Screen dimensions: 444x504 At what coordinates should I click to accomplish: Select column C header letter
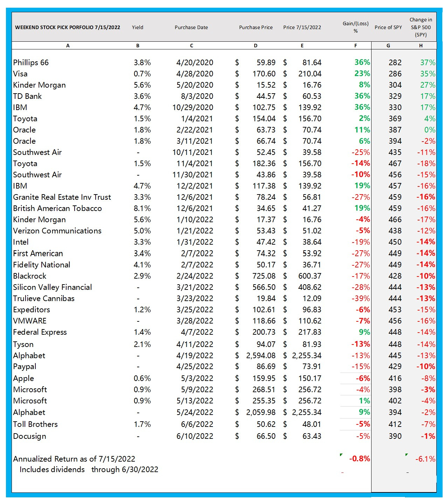click(192, 46)
